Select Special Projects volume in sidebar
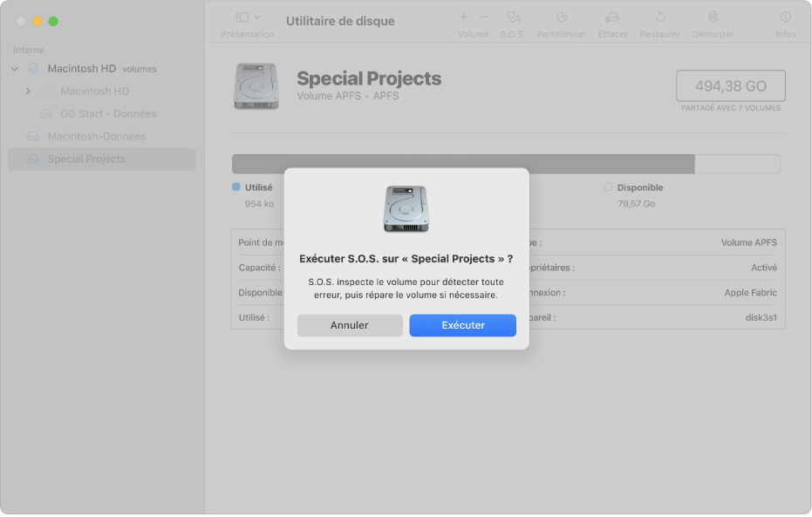This screenshot has height=517, width=812. click(102, 160)
